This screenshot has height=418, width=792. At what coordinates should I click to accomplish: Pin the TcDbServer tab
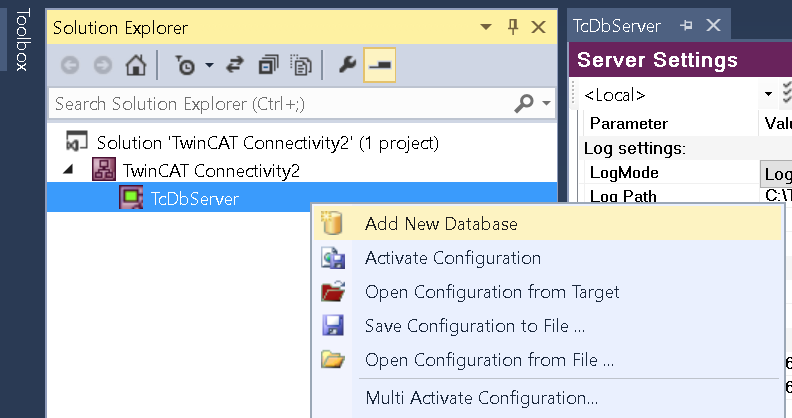pyautogui.click(x=686, y=25)
